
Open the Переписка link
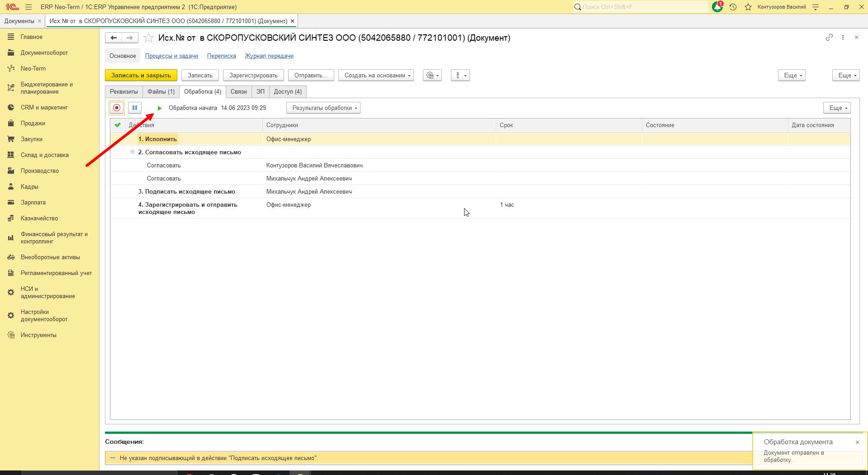[x=222, y=56]
